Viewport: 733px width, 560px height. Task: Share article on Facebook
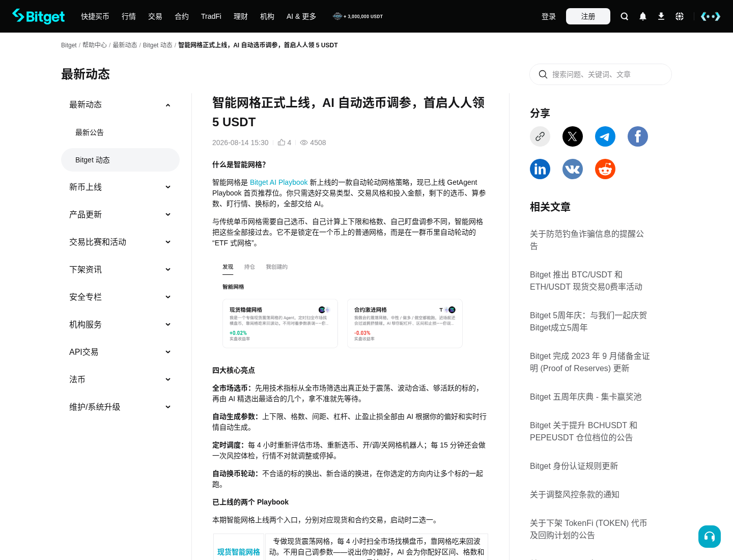pyautogui.click(x=638, y=136)
